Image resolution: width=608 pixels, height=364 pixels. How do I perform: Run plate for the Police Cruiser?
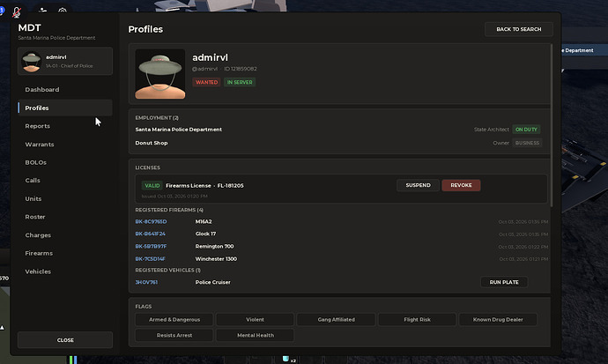(504, 282)
